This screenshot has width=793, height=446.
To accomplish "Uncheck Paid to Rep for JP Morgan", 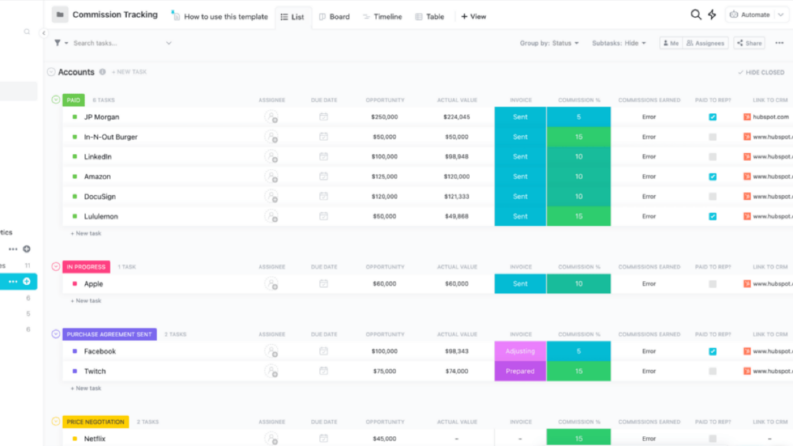I will click(x=713, y=117).
